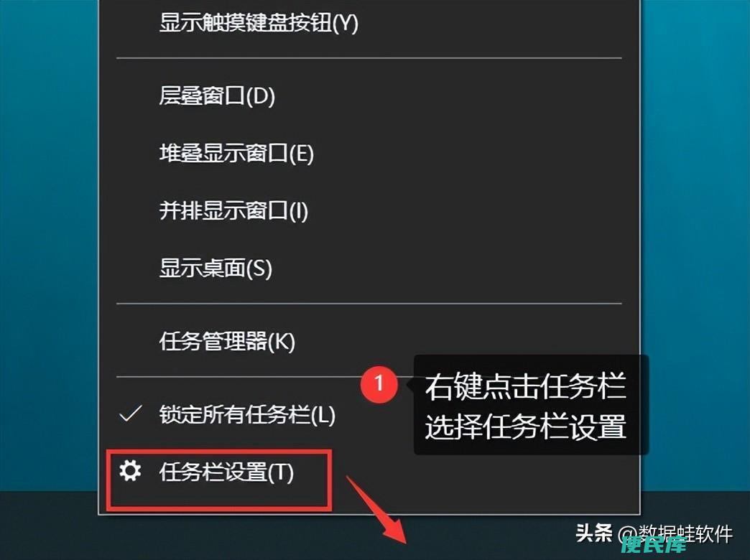
Task: Click the red arrow pointing at taskbar
Action: [x=378, y=510]
